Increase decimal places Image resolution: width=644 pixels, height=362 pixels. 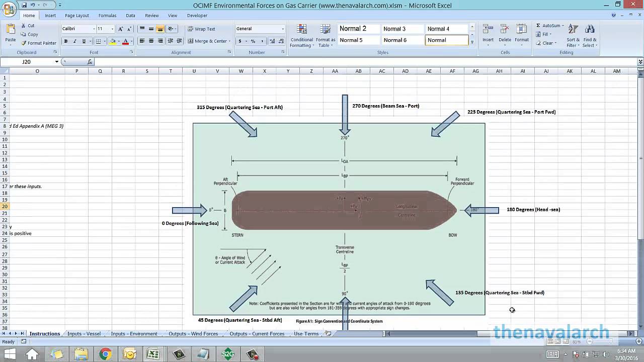point(272,41)
